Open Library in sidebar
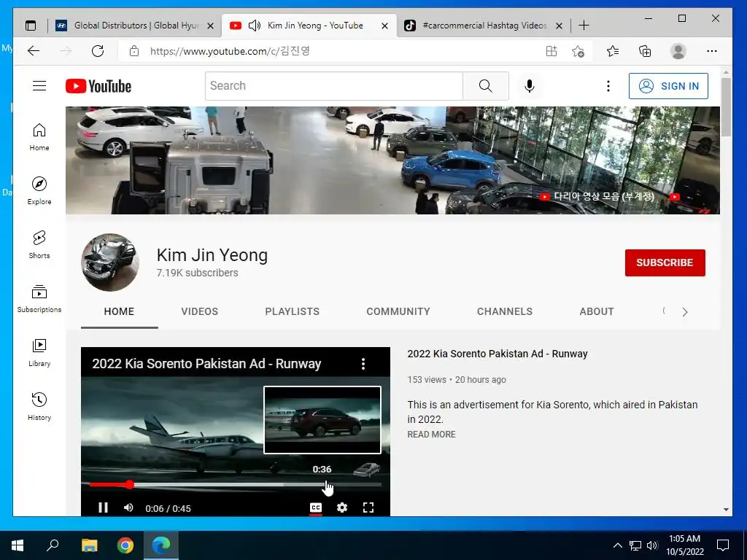The height and width of the screenshot is (560, 747). tap(39, 352)
